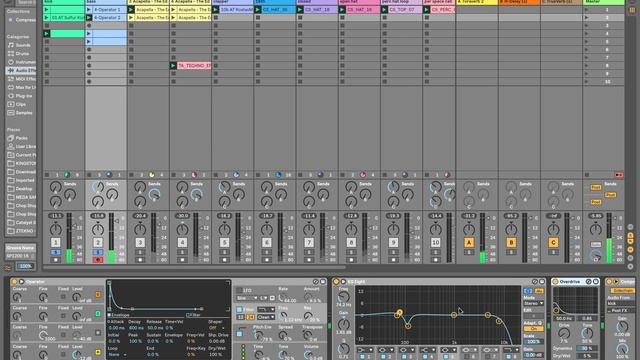Launch the TA_TECHNO clip in track 4

pyautogui.click(x=173, y=65)
